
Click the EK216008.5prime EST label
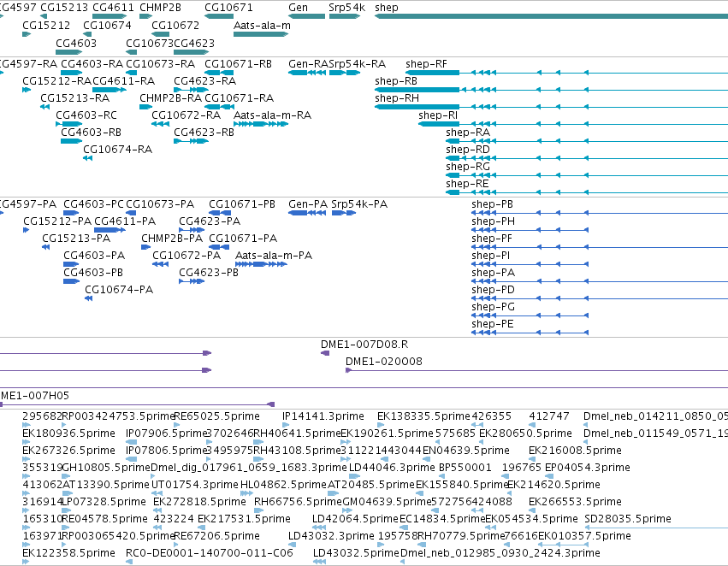click(x=575, y=451)
